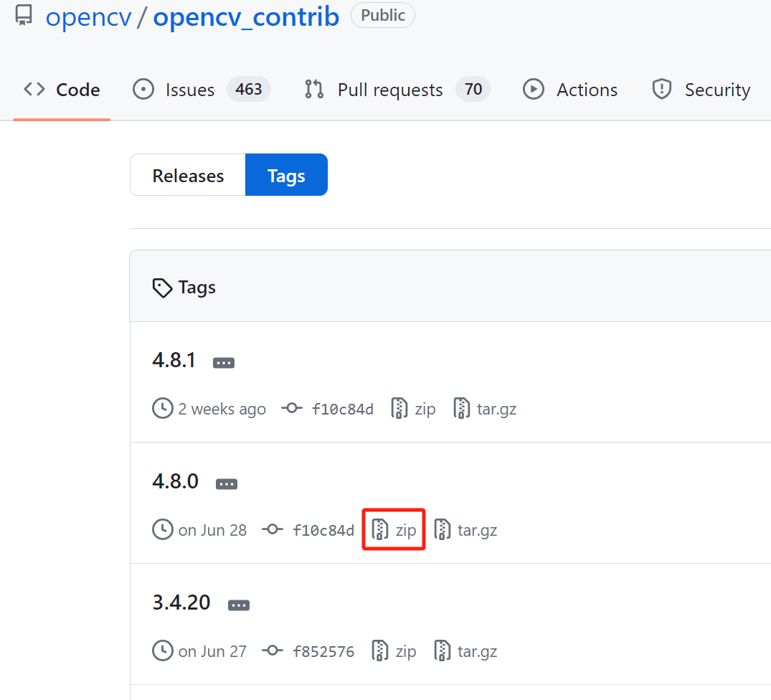Switch to the Releases view
771x700 pixels.
coord(188,175)
